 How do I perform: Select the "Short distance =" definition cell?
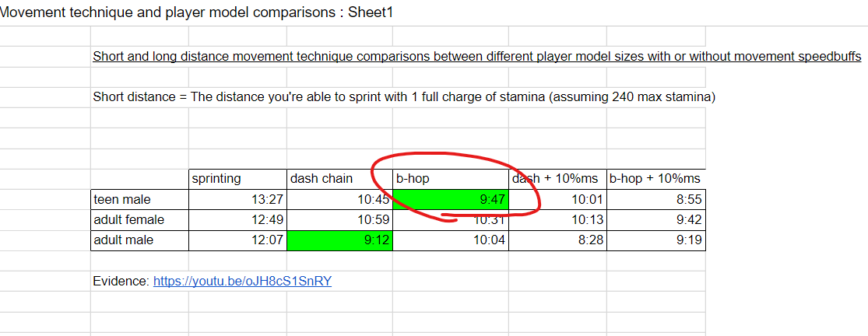tap(404, 97)
